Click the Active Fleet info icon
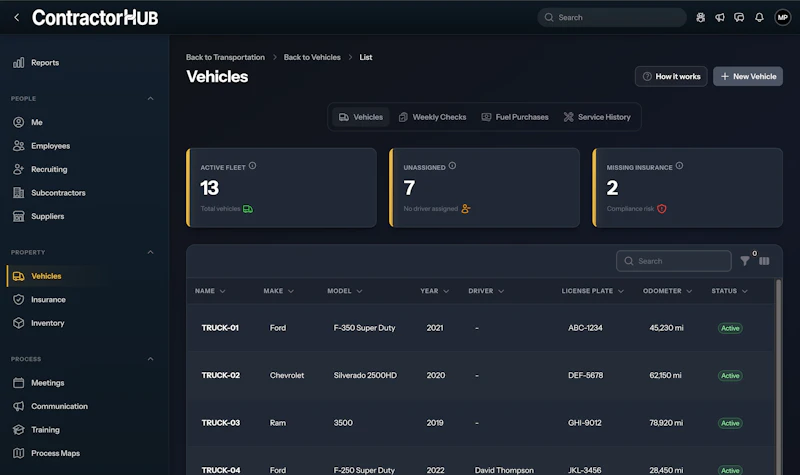Viewport: 800px width, 475px height. coord(253,166)
